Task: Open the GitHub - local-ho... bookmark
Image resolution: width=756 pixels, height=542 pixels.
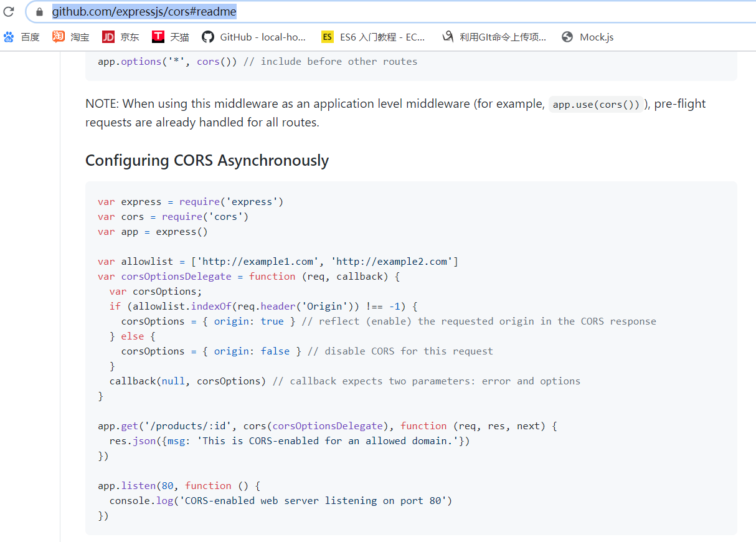Action: [x=254, y=37]
